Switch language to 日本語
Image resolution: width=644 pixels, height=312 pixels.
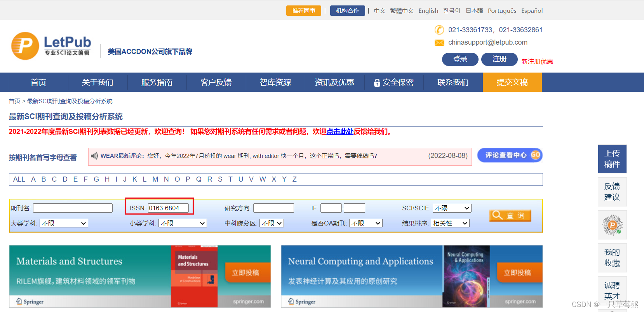coord(474,11)
